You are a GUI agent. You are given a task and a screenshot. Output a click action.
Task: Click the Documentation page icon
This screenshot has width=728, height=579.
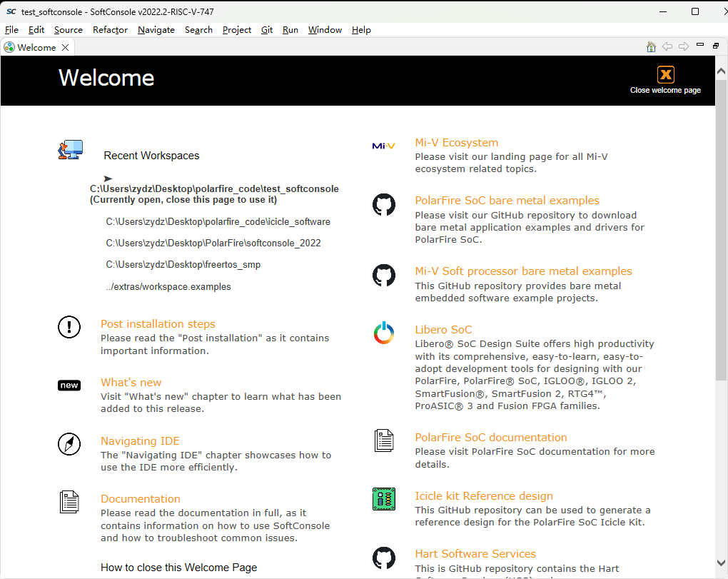coord(69,502)
